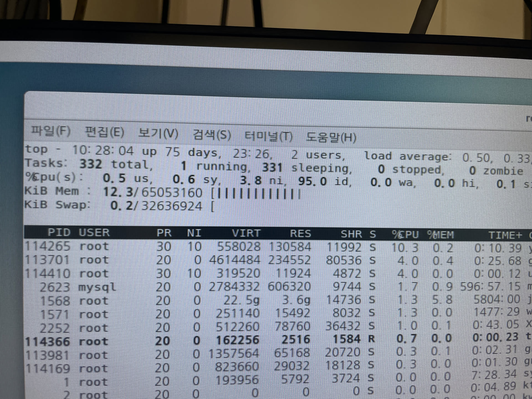Click the %CPU column header
Screen dimensions: 532x399
(x=405, y=235)
